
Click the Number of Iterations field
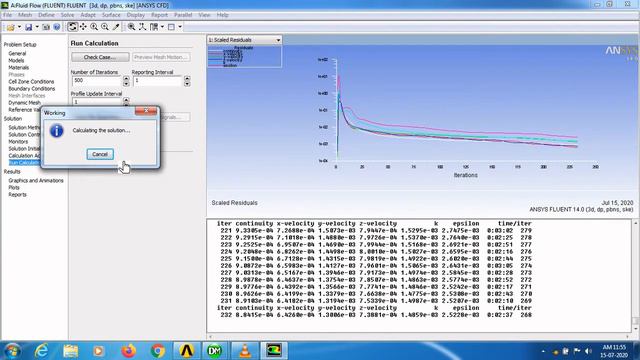point(97,81)
